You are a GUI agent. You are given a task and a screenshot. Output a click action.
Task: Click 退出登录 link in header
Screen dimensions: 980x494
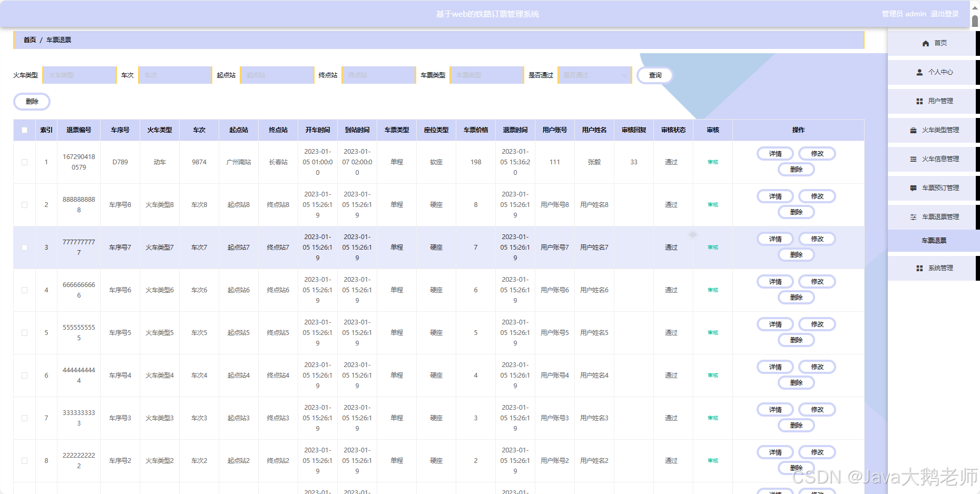[x=945, y=14]
